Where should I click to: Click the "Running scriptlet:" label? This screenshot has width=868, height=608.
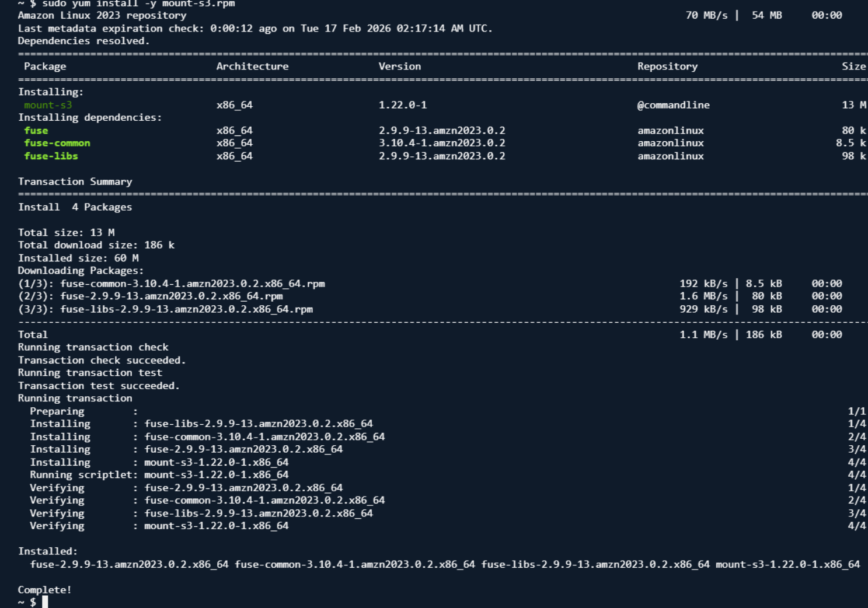pos(84,475)
